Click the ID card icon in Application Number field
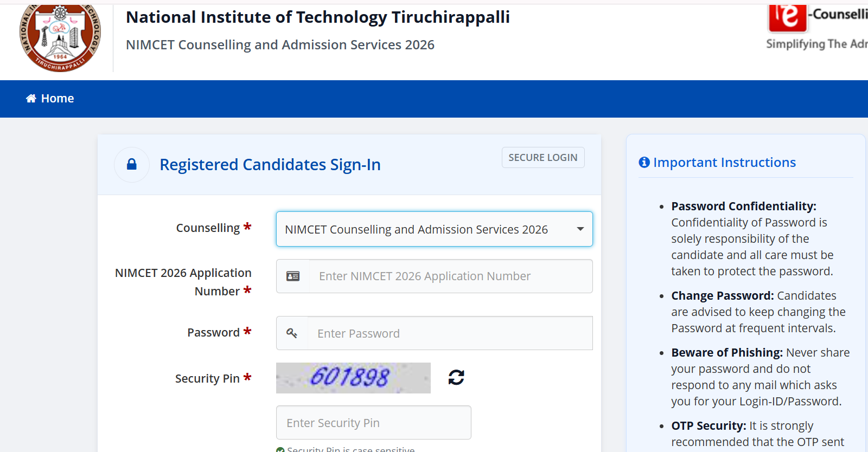Screen dimensions: 868x452 pyautogui.click(x=293, y=276)
